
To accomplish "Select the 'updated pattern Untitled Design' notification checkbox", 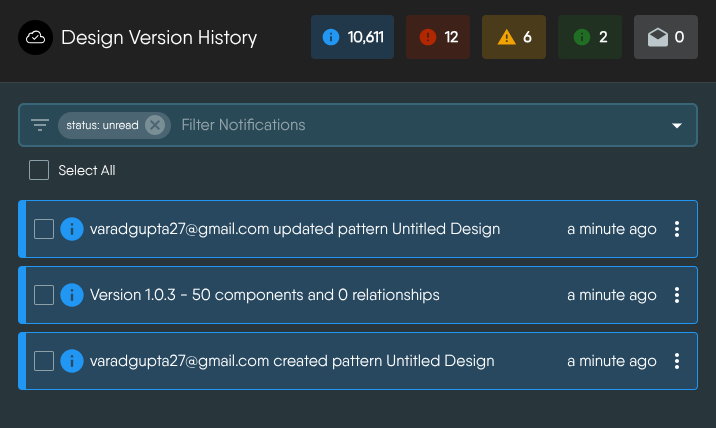I will coord(44,229).
